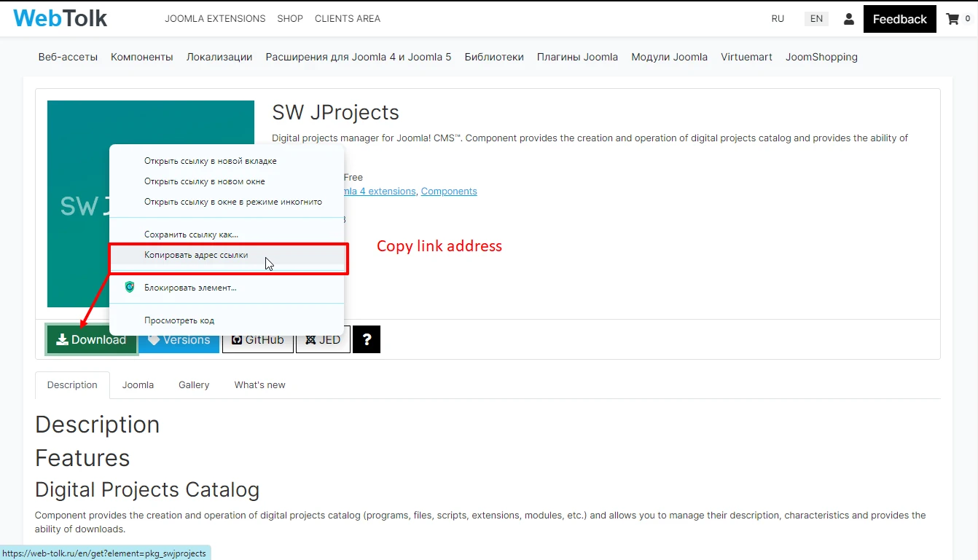Switch to the Description tab
The width and height of the screenshot is (978, 560).
[72, 385]
